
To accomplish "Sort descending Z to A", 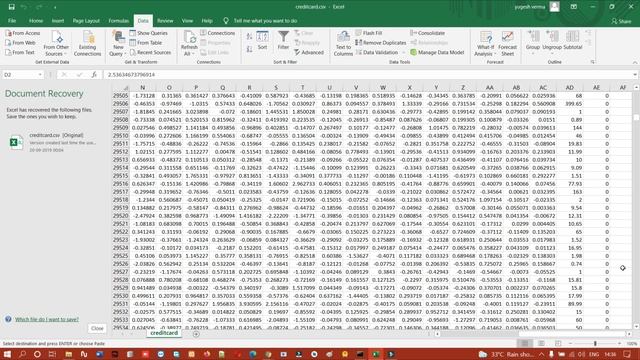I will point(249,49).
